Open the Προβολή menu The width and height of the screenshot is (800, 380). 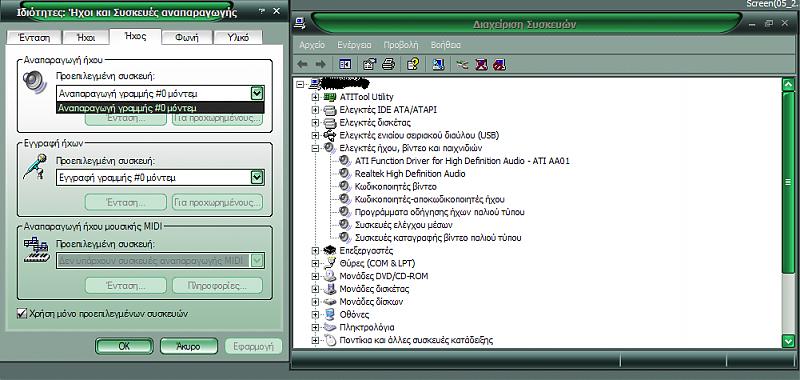coord(401,45)
